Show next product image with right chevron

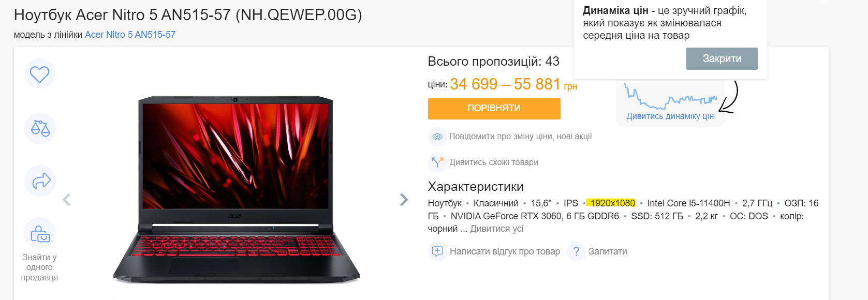[x=404, y=200]
